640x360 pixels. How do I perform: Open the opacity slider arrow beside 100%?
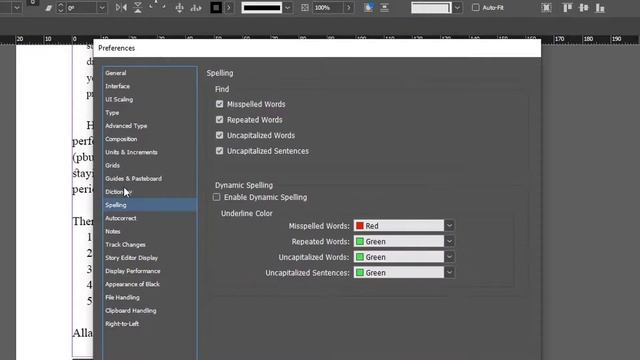tap(348, 8)
